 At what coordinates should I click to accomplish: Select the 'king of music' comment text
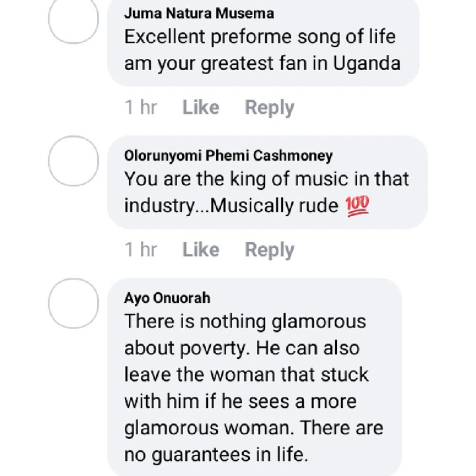[x=266, y=192]
